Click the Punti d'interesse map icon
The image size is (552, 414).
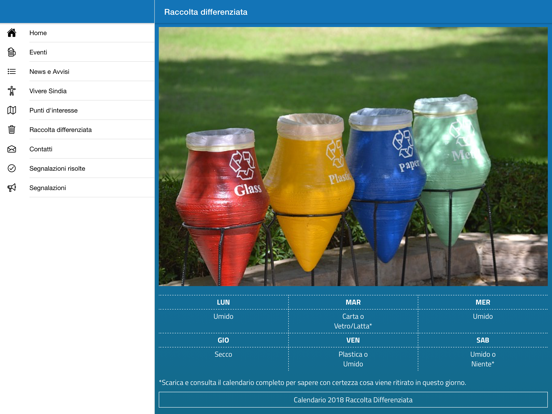(x=12, y=110)
